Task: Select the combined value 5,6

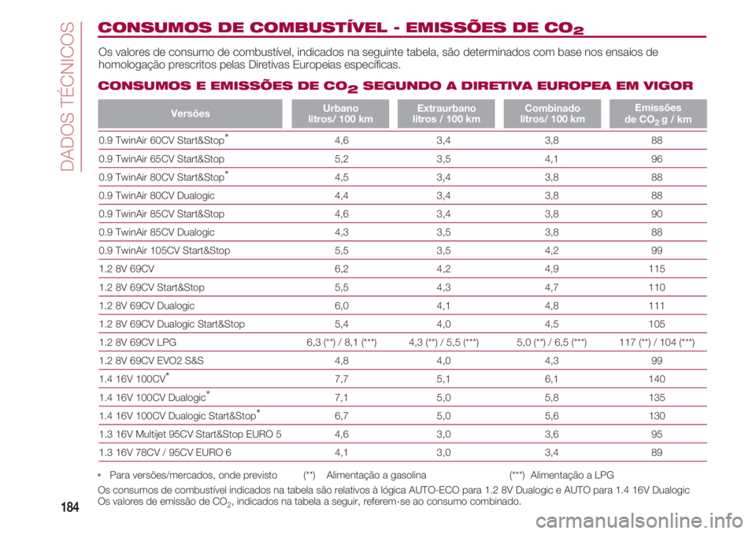Action: coord(551,416)
